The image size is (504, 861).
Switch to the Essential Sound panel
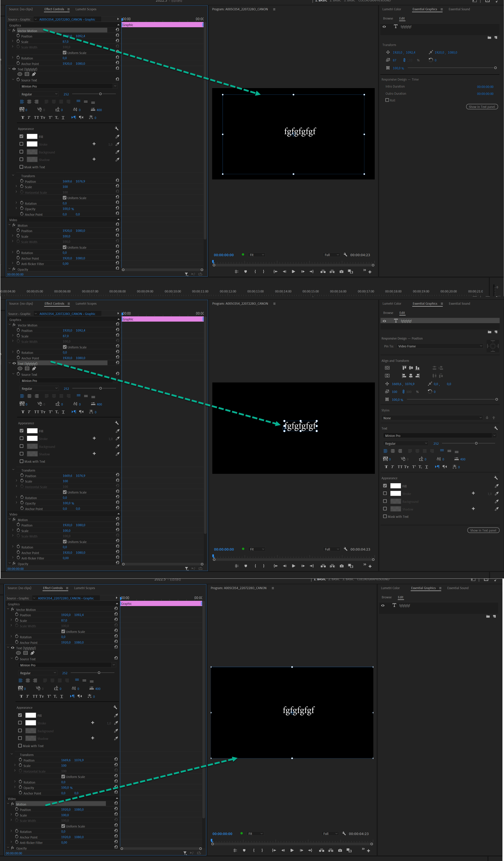coord(459,9)
